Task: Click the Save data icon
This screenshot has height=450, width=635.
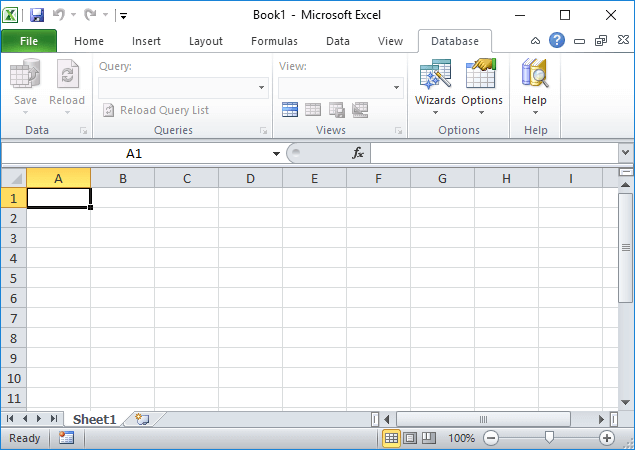Action: point(25,73)
